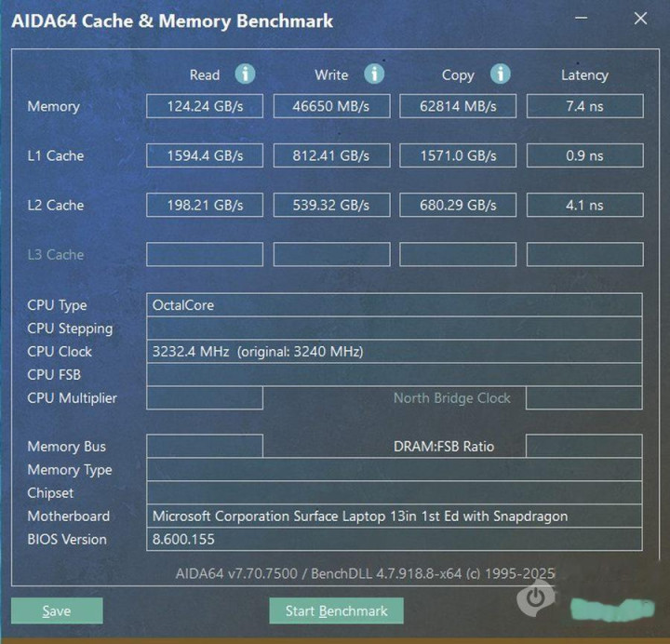Click the BIOS Version value 8.600.155

point(395,539)
